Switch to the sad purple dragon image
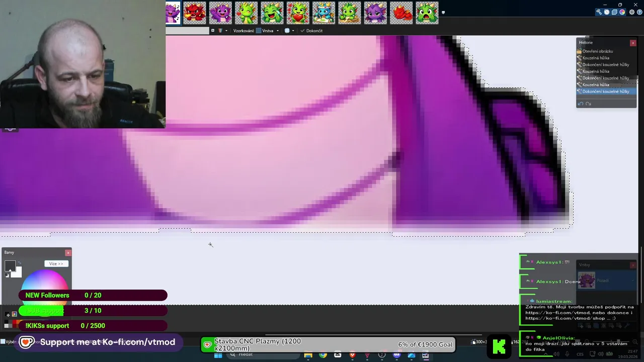 click(375, 13)
